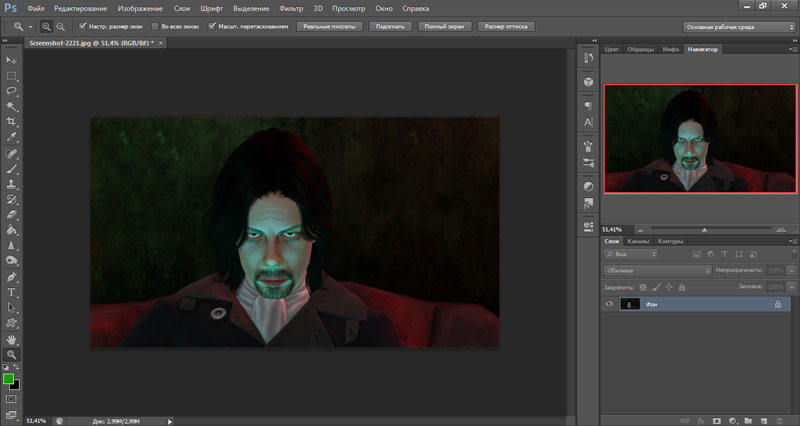The width and height of the screenshot is (800, 426).
Task: Enable 'Во всех окнах' checkbox
Action: pyautogui.click(x=155, y=27)
